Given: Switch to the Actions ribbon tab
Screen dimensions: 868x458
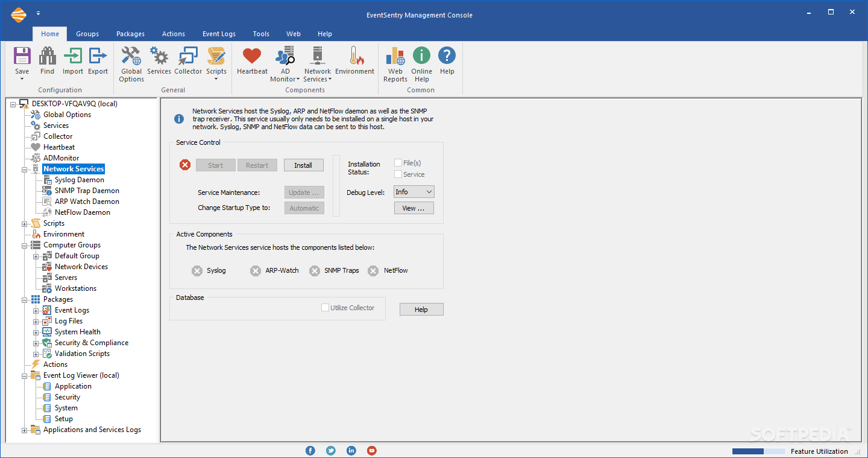Looking at the screenshot, I should (x=174, y=34).
